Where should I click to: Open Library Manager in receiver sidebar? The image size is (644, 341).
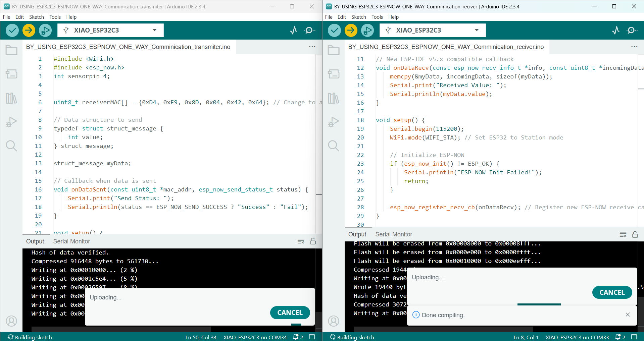pyautogui.click(x=334, y=98)
